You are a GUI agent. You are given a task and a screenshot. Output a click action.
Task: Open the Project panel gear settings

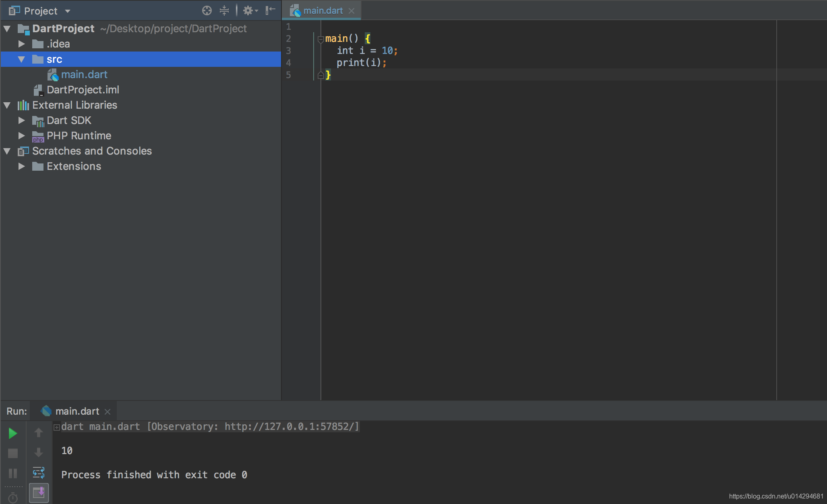pos(248,11)
